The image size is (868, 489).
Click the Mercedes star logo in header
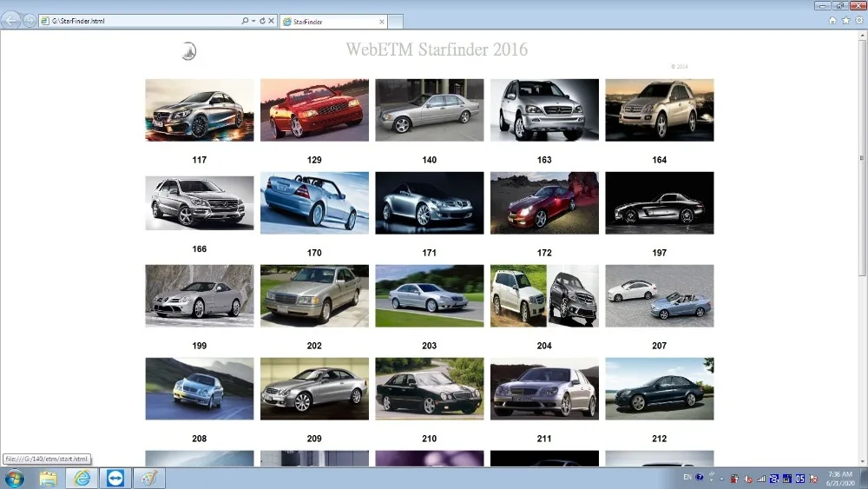pyautogui.click(x=189, y=51)
